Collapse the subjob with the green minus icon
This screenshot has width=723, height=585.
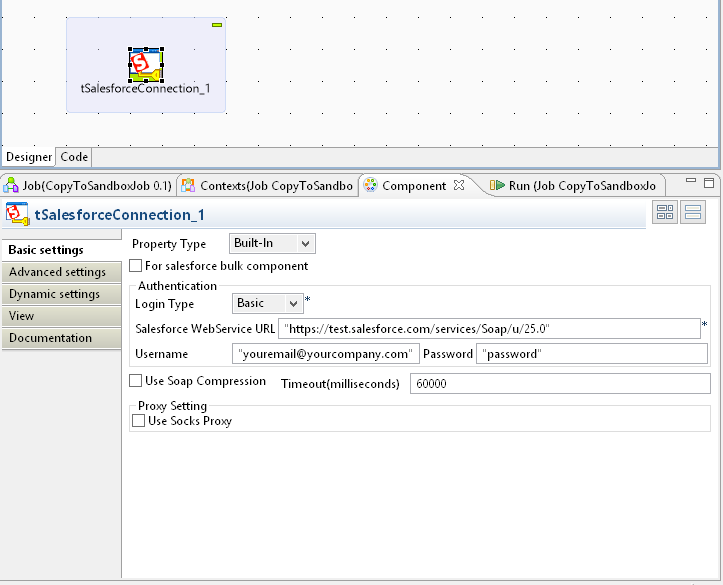pyautogui.click(x=217, y=25)
